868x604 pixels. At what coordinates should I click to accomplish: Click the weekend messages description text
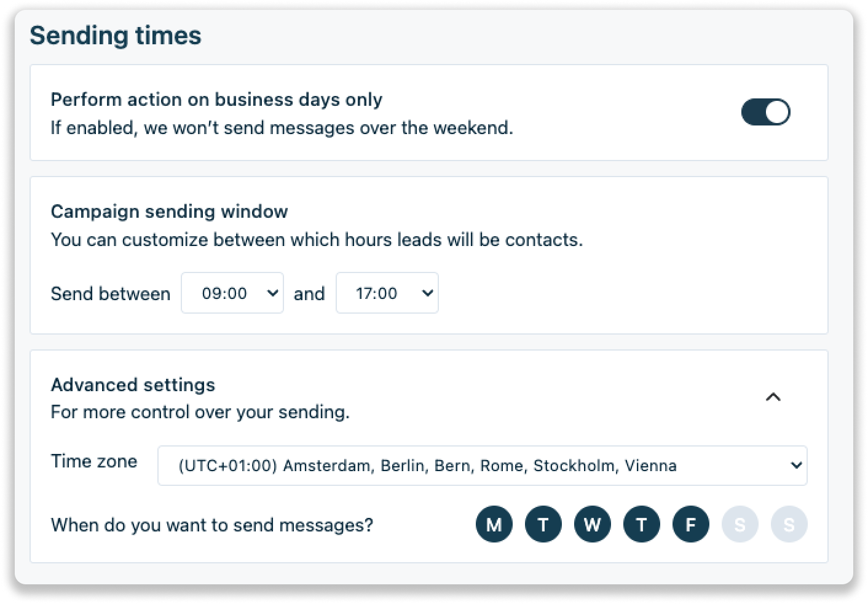tap(282, 128)
